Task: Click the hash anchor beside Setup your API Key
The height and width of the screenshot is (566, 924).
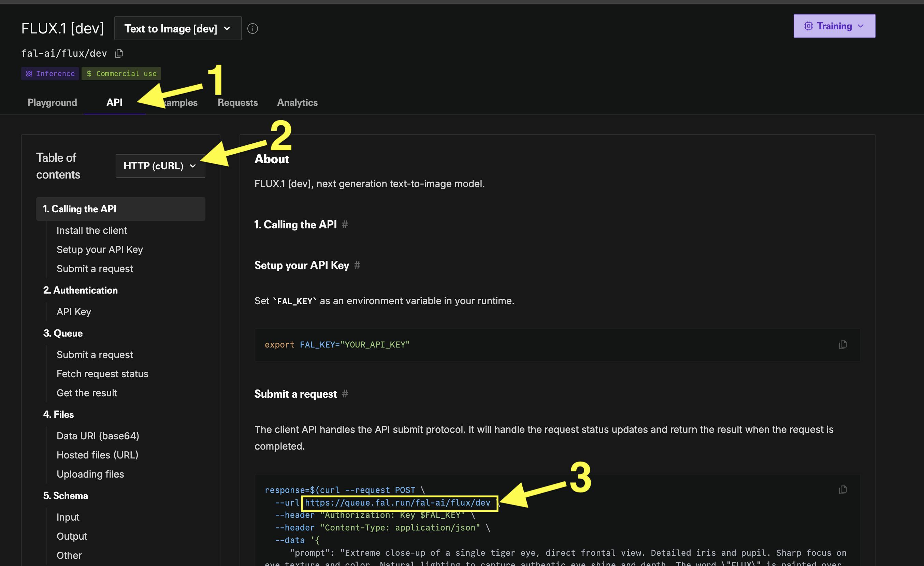Action: click(x=357, y=265)
